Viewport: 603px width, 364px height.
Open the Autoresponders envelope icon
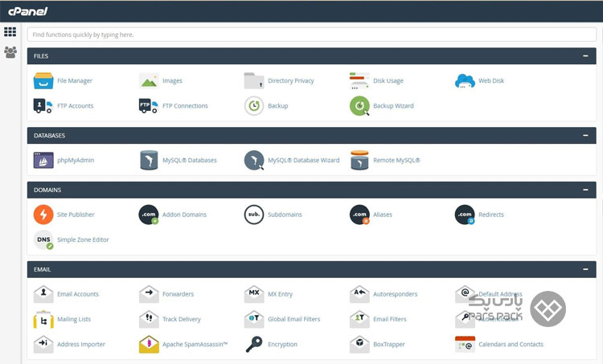click(x=359, y=294)
